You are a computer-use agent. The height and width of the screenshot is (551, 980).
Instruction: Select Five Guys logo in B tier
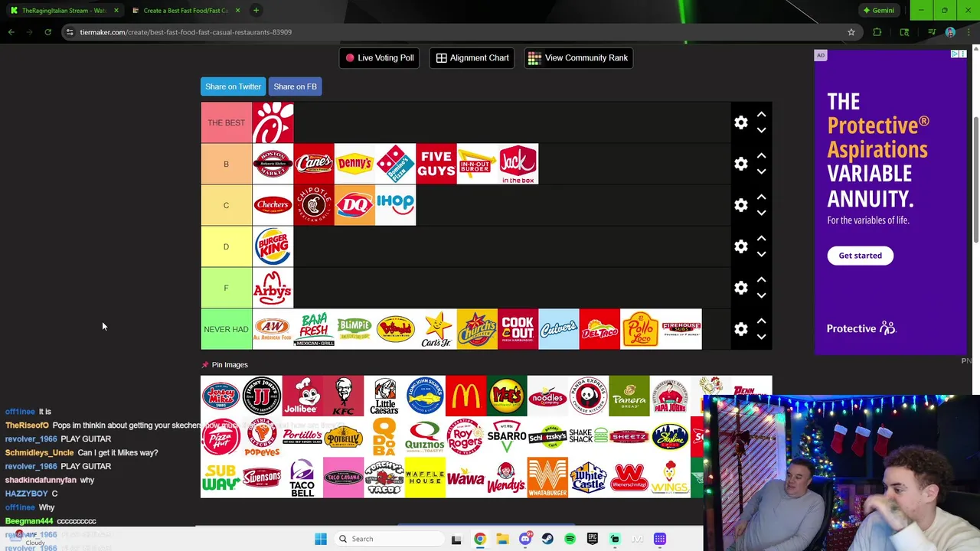[436, 164]
